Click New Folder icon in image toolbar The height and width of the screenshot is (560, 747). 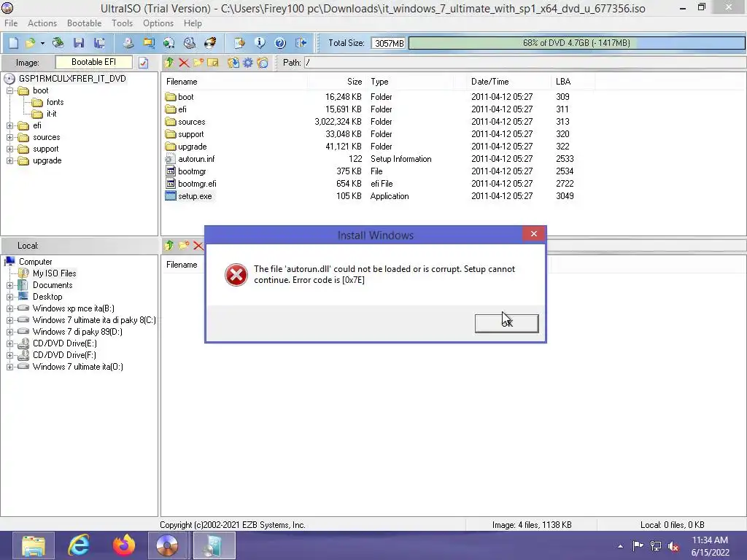(x=198, y=63)
